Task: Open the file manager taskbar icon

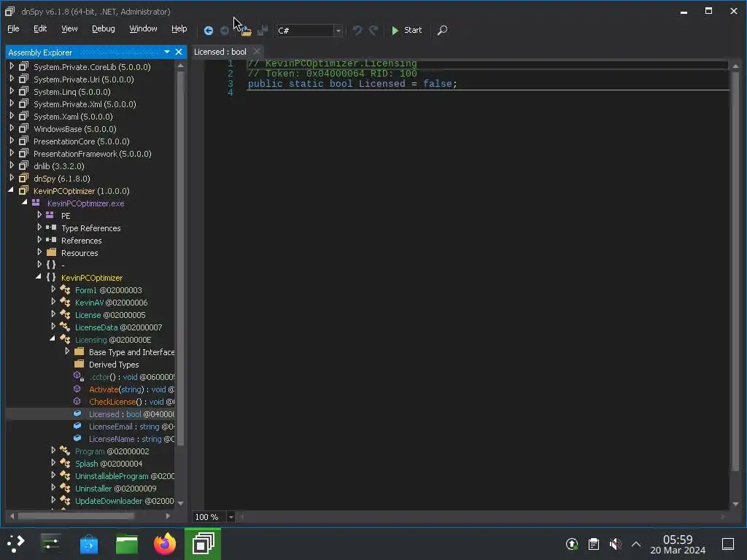Action: (127, 544)
